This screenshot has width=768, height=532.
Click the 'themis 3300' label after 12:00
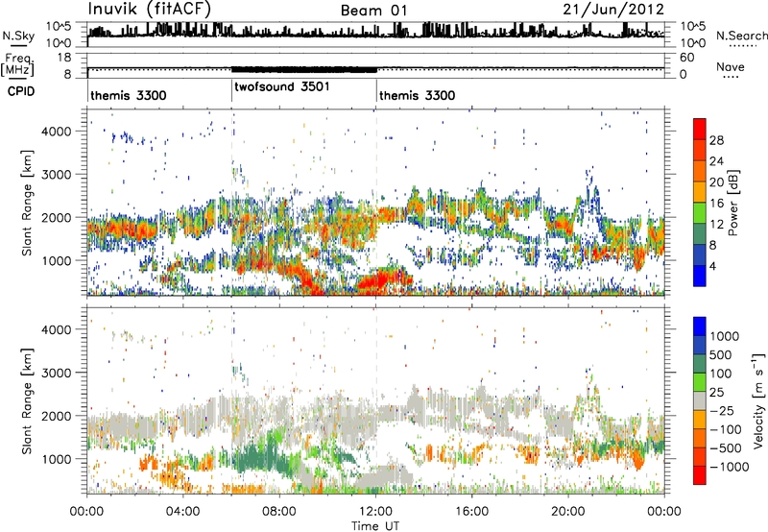(418, 95)
